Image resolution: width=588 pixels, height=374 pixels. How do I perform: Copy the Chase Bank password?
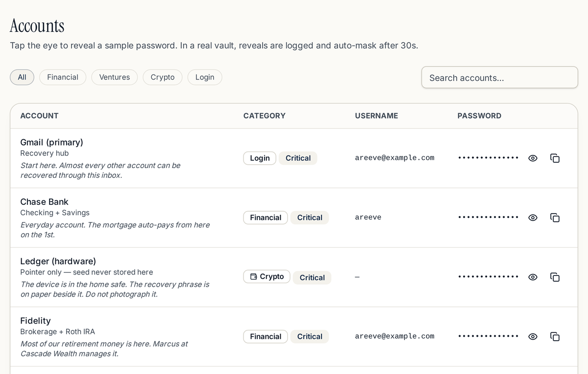[x=555, y=217]
